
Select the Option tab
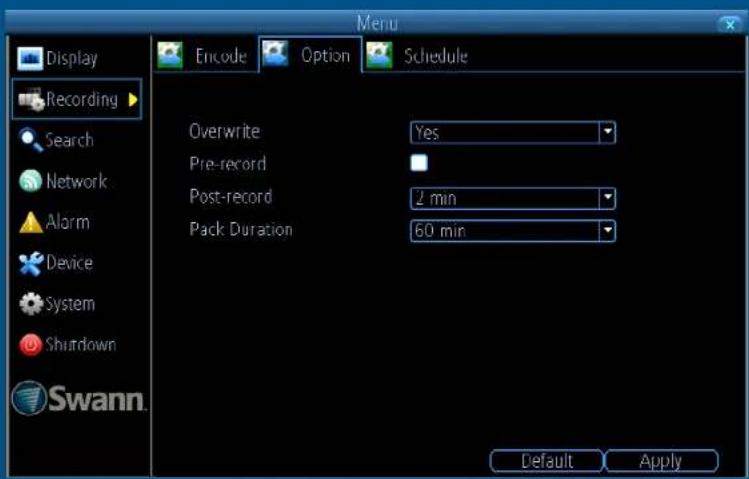click(x=310, y=54)
